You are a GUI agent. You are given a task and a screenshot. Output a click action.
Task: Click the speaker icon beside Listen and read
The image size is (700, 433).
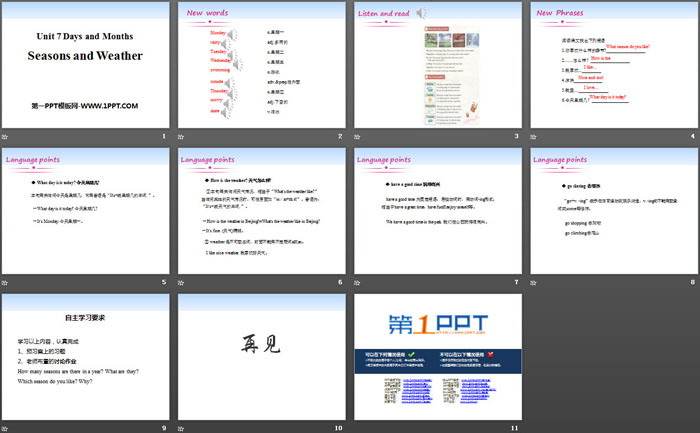(421, 13)
